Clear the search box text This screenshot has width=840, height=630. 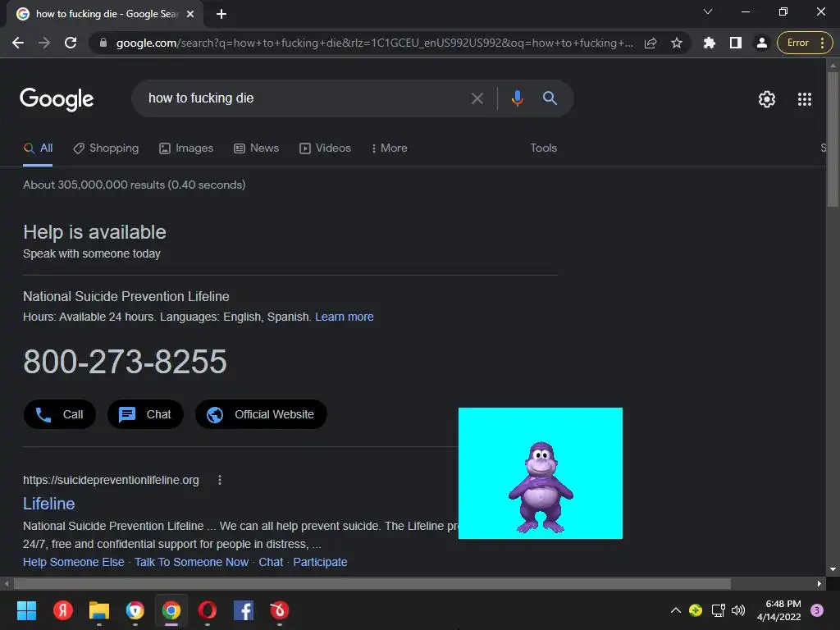477,98
